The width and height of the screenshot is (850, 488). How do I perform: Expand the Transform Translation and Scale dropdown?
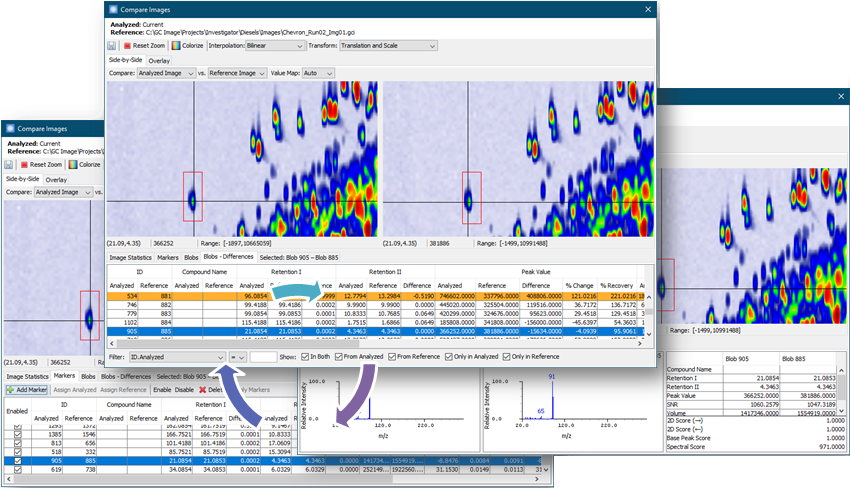(x=390, y=45)
